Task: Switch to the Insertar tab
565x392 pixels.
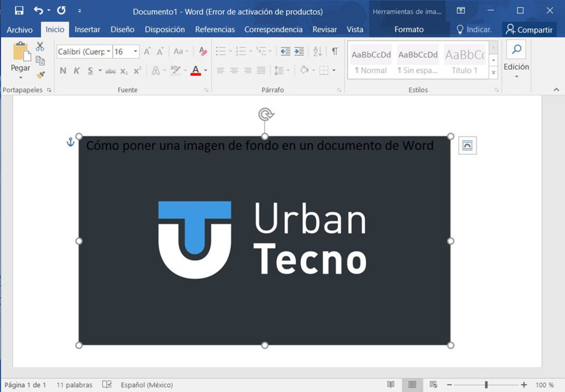Action: [87, 29]
